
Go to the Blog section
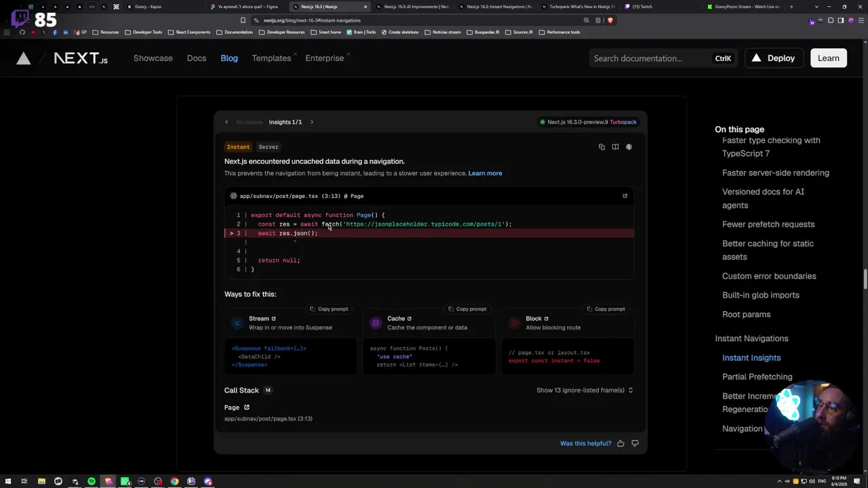click(229, 58)
